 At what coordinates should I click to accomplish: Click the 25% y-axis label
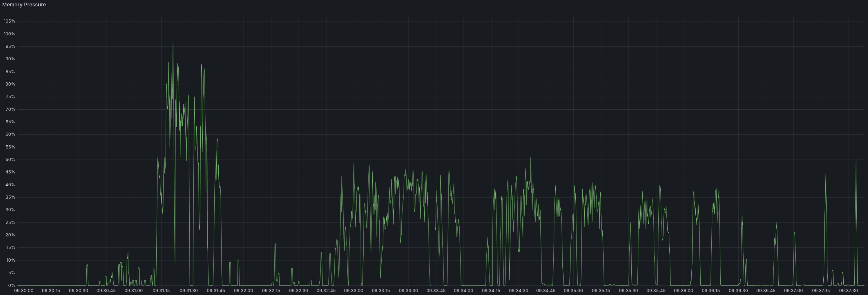(10, 223)
